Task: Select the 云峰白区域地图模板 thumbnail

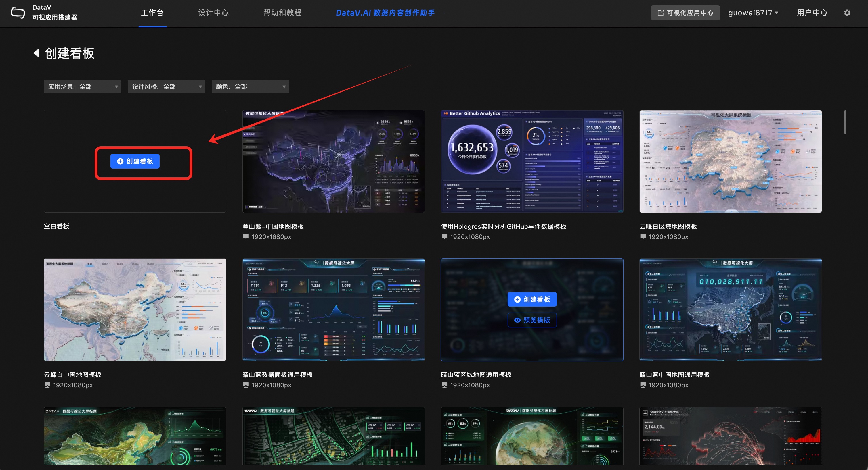Action: pos(730,162)
